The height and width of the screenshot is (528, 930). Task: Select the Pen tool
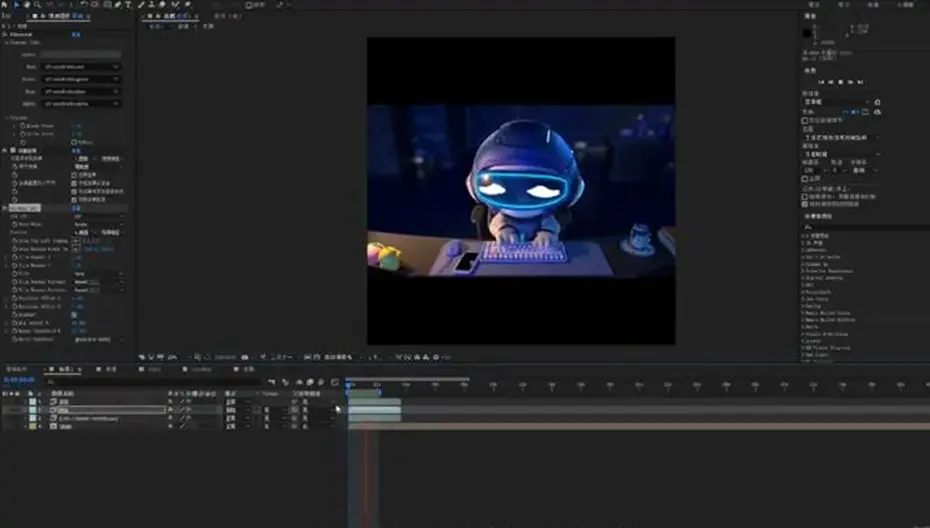(117, 5)
